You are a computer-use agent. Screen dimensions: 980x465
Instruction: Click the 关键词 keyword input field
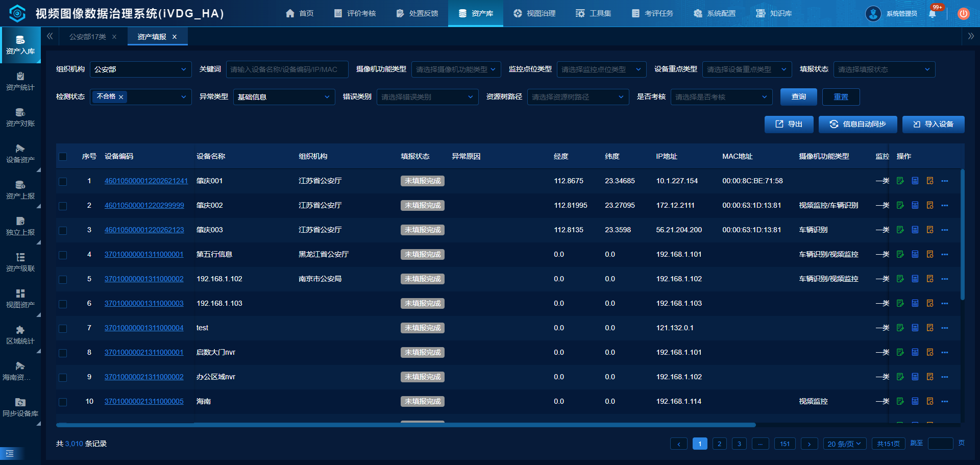coord(287,69)
